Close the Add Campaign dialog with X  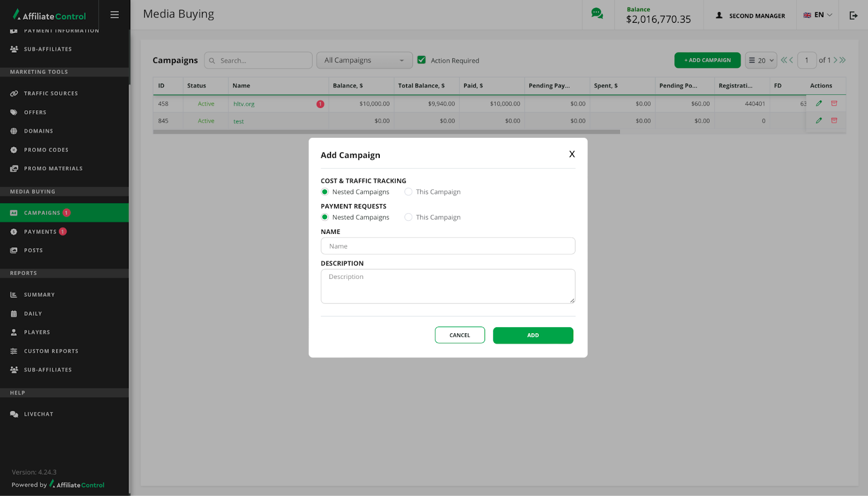tap(572, 155)
